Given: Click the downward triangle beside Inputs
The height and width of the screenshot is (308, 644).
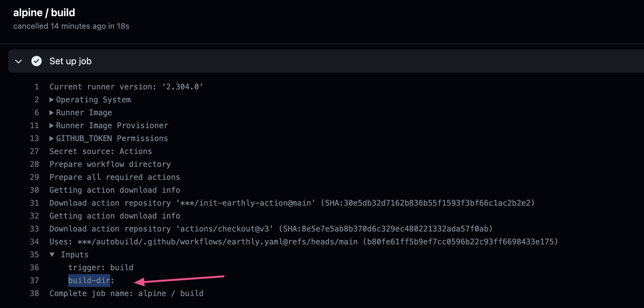Looking at the screenshot, I should point(53,254).
